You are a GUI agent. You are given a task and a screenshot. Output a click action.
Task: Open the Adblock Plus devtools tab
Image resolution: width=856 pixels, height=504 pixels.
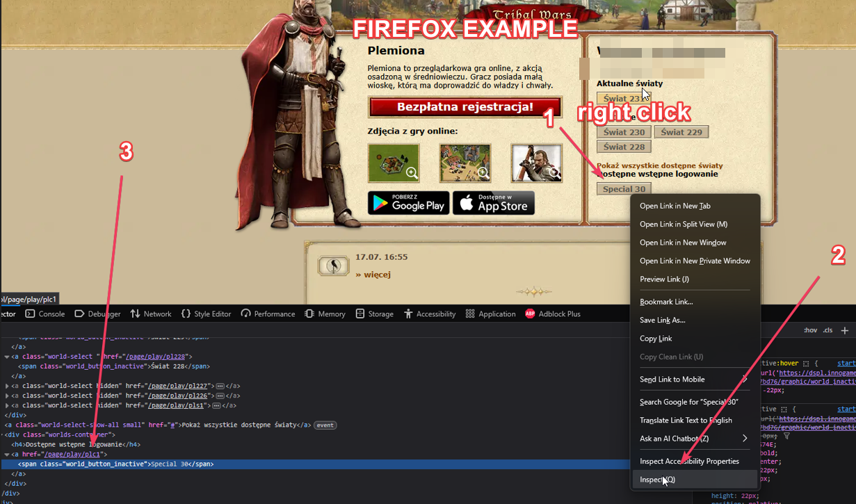point(553,314)
